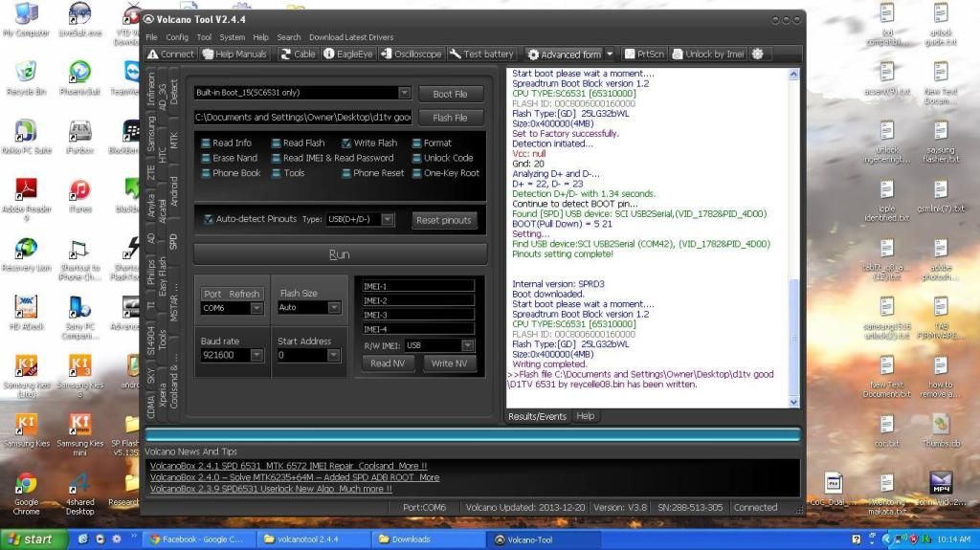Toggle the Auto-detect Pinouts checkbox
This screenshot has width=980, height=550.
click(209, 219)
